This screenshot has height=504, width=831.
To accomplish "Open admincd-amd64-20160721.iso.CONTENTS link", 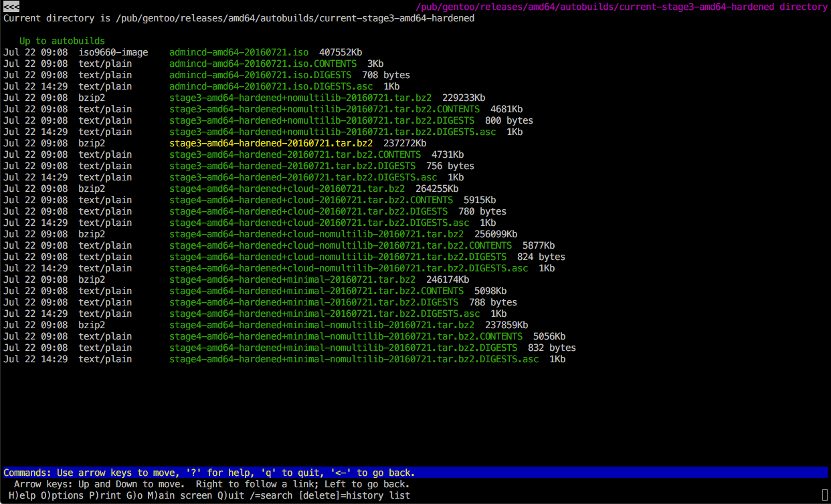I will (263, 64).
